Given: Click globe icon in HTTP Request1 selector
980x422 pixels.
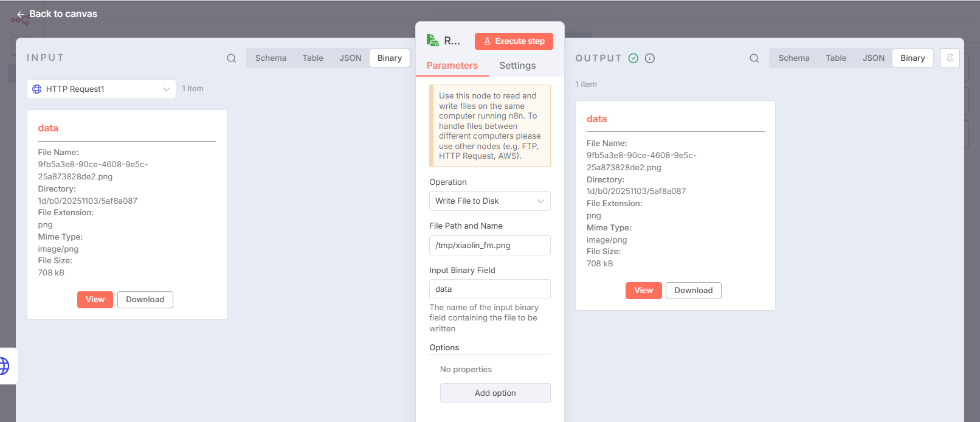Looking at the screenshot, I should [37, 89].
